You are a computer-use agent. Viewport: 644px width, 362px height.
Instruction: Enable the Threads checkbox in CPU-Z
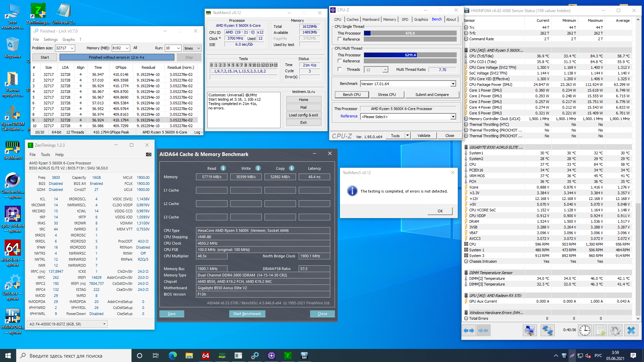pos(340,69)
